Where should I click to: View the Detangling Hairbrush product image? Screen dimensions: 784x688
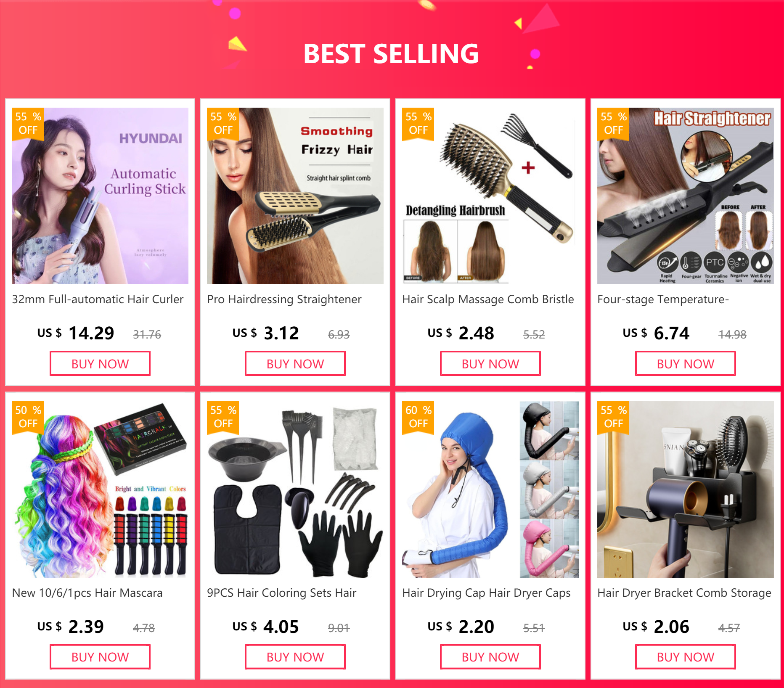click(x=490, y=196)
